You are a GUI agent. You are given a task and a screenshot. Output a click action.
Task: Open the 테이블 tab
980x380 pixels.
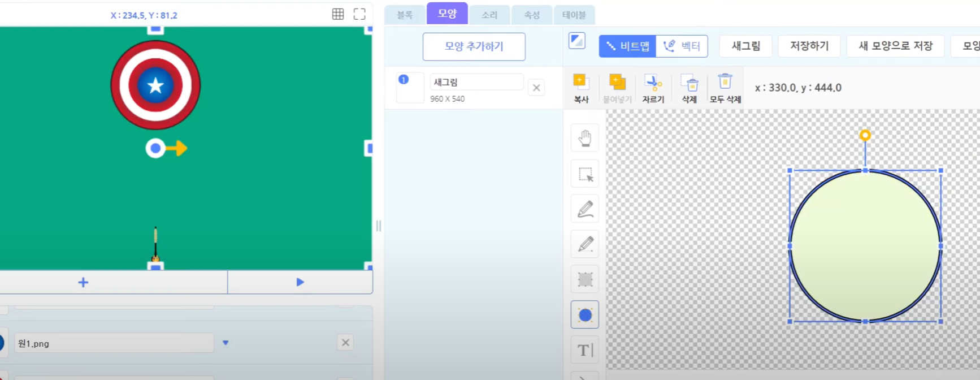(574, 15)
